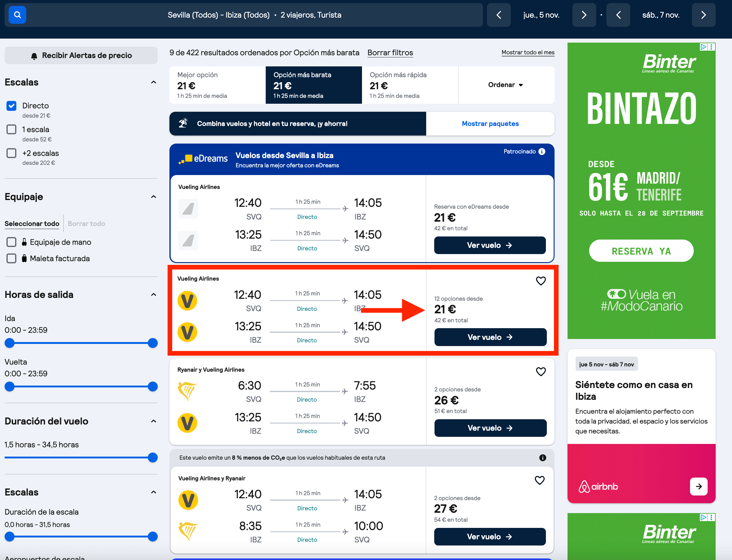Click the eDreams logo

tap(203, 159)
